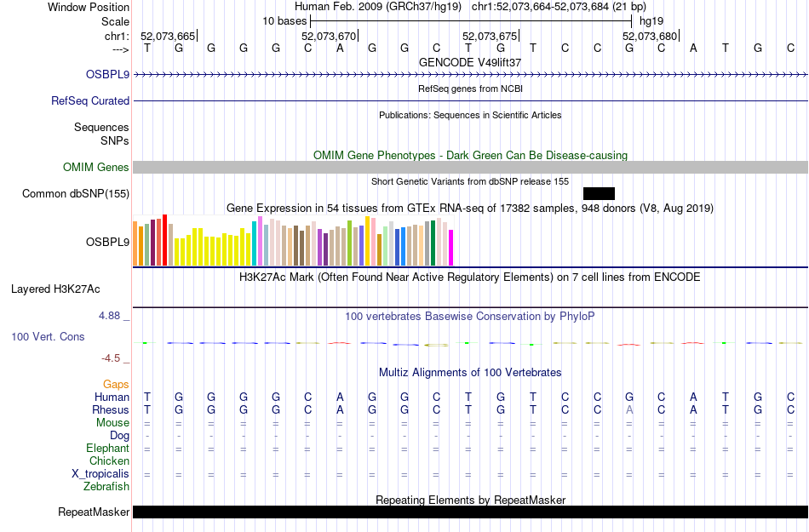Click the gray OMIM Genes bar

pos(471,167)
